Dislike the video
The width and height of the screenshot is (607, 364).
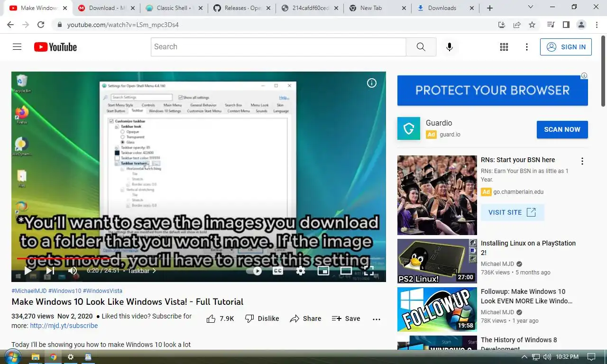262,318
